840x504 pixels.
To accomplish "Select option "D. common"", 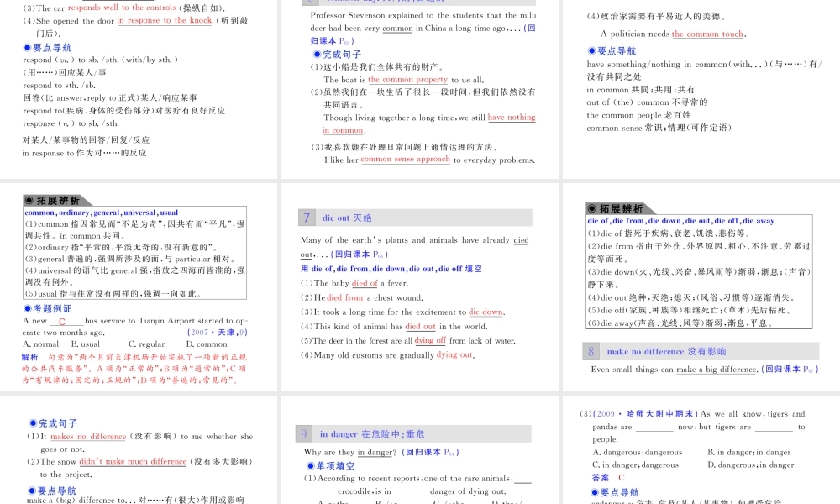I will [x=207, y=344].
